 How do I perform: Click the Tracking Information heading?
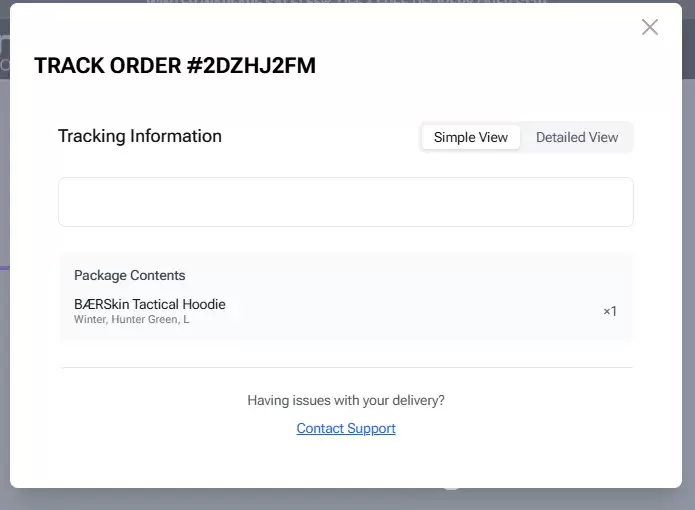(x=140, y=136)
